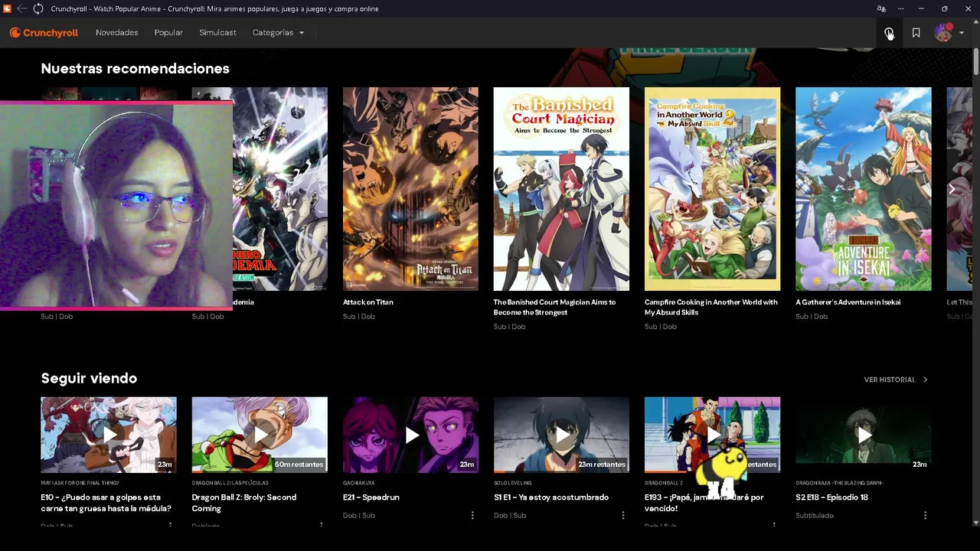Go back with the title bar arrow
The height and width of the screenshot is (551, 980).
click(22, 8)
